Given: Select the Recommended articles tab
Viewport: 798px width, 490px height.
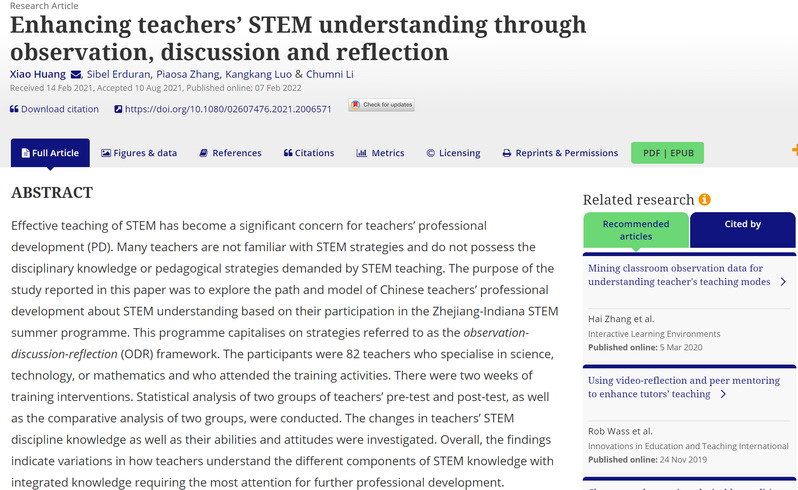Looking at the screenshot, I should pyautogui.click(x=636, y=230).
